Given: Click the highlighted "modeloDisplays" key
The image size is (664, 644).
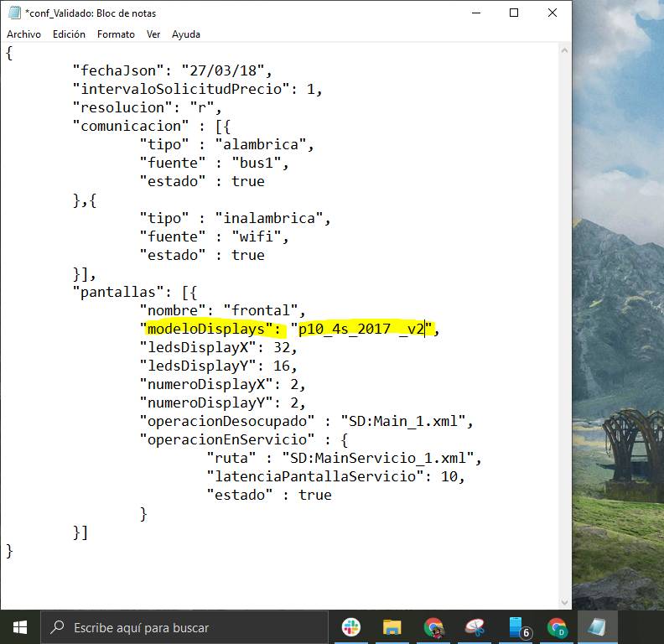Looking at the screenshot, I should click(205, 329).
